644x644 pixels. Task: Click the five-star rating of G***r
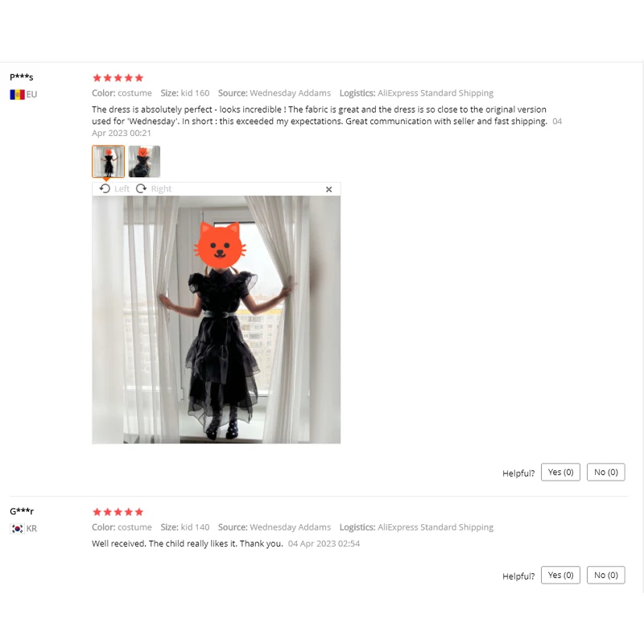point(118,512)
